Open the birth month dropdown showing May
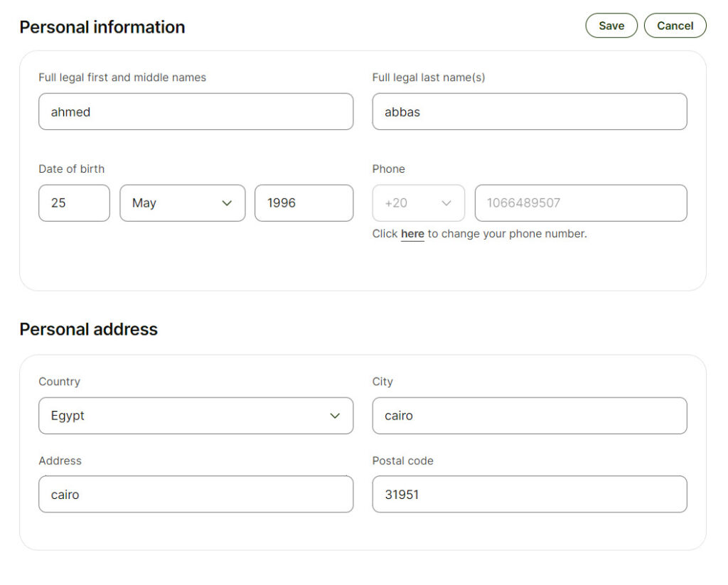 tap(183, 203)
